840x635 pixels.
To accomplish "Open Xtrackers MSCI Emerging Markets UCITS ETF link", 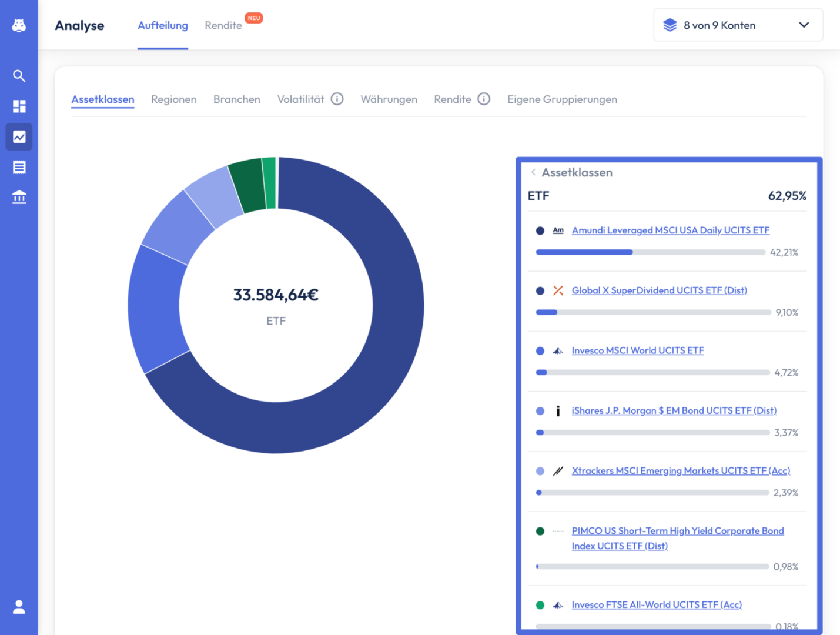I will (681, 471).
